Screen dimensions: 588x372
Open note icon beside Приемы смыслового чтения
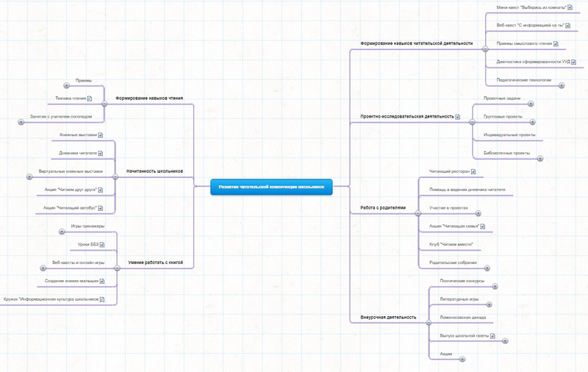point(556,44)
